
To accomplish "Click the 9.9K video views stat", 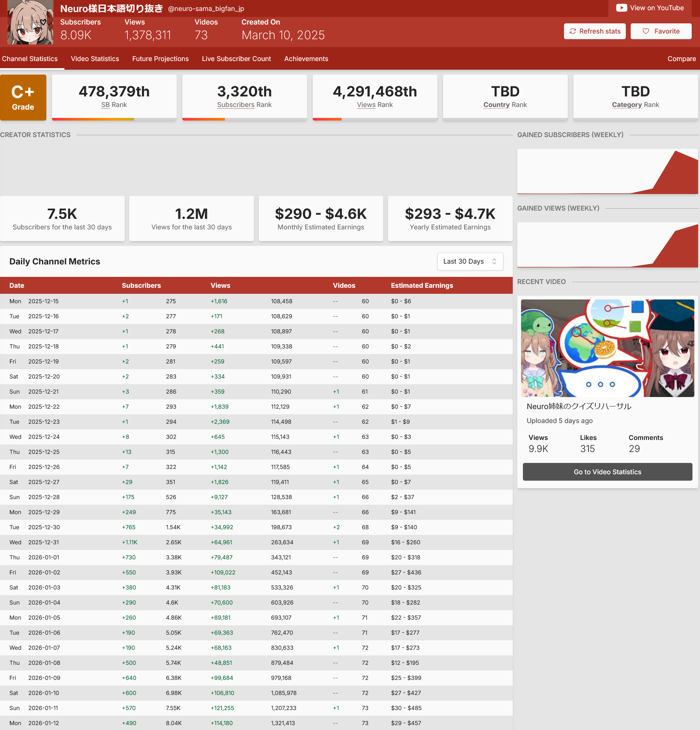I will [x=538, y=449].
